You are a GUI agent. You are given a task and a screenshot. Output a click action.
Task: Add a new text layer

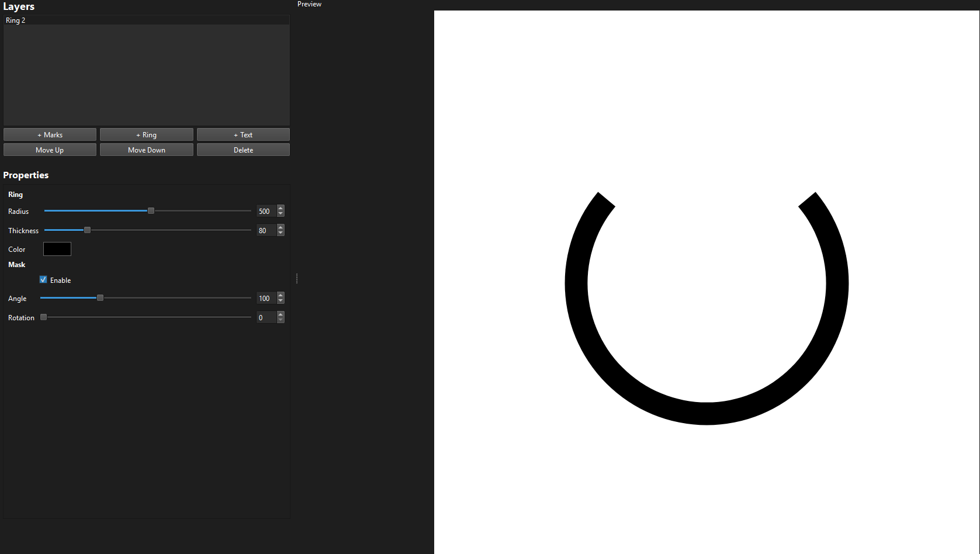coord(243,134)
